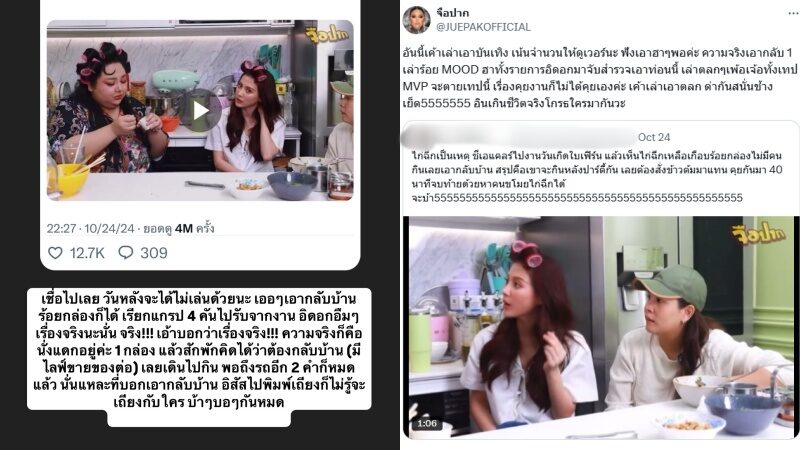Click the จือปาก logo on the right video
This screenshot has height=450, width=800.
(758, 235)
